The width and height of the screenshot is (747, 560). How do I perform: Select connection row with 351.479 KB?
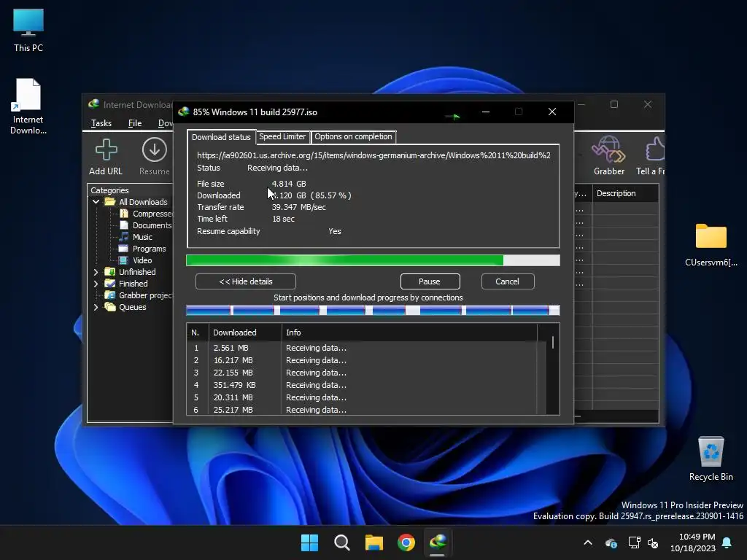click(366, 385)
